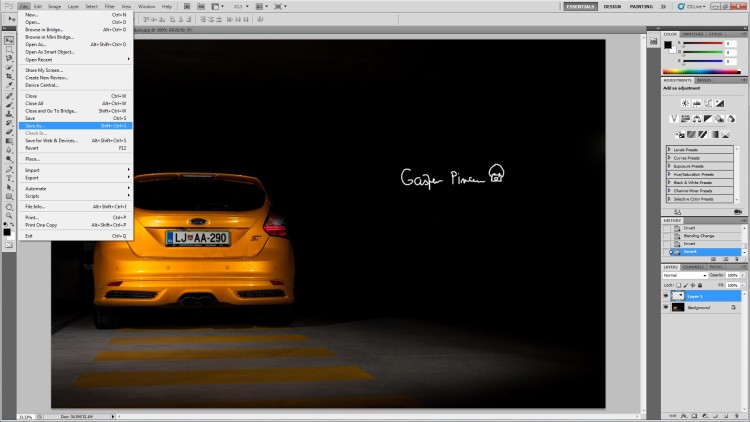The height and width of the screenshot is (422, 750).
Task: Switch to Painting workspace
Action: 641,7
